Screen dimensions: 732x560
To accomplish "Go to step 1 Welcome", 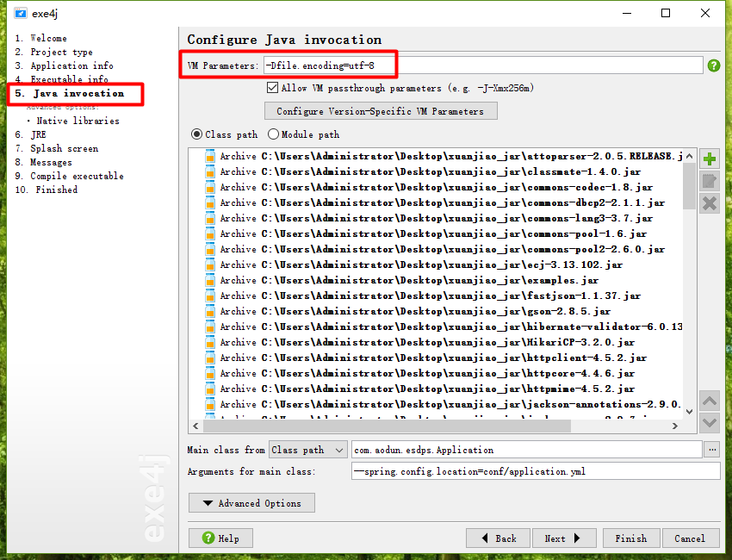I will [x=40, y=38].
